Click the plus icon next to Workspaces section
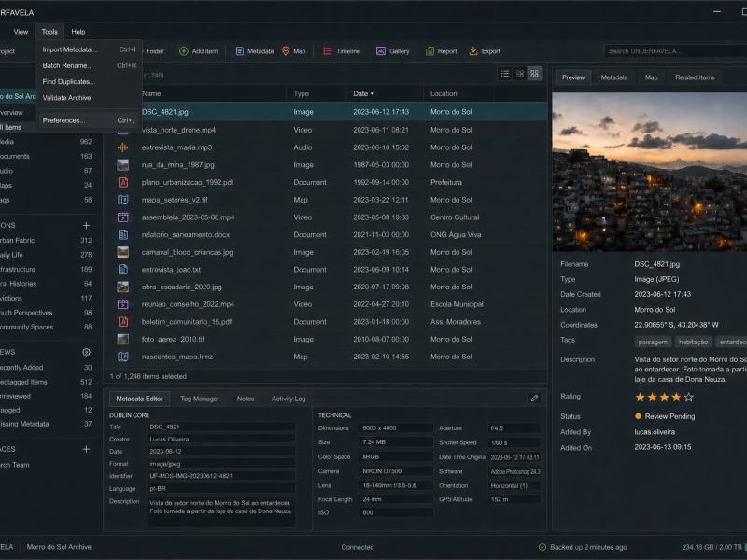The image size is (747, 560). click(x=86, y=449)
